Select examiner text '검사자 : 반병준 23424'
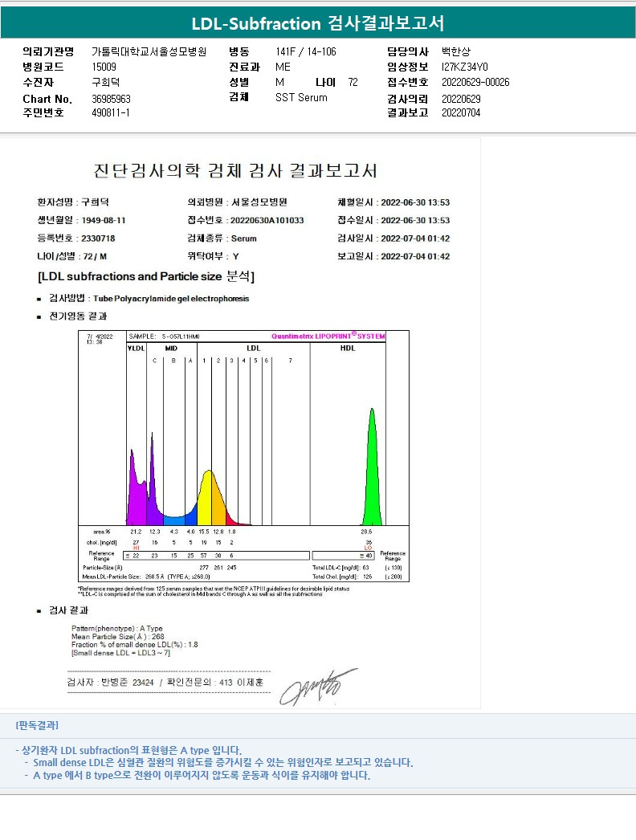The width and height of the screenshot is (636, 840). coord(110,683)
